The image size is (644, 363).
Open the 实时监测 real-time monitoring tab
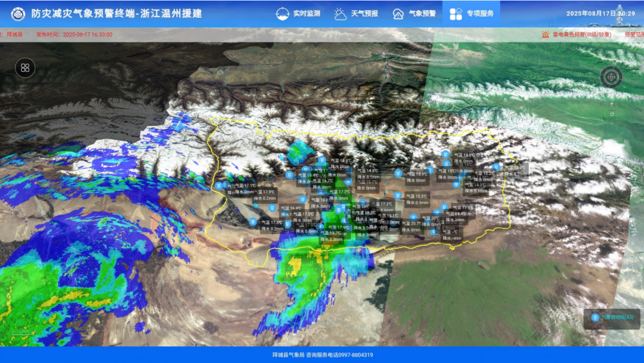coord(299,13)
